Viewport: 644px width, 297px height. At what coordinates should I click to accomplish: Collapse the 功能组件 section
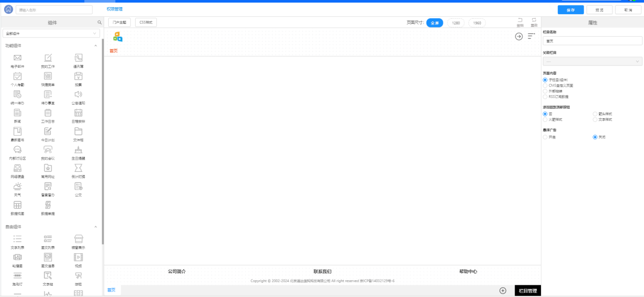click(x=95, y=46)
